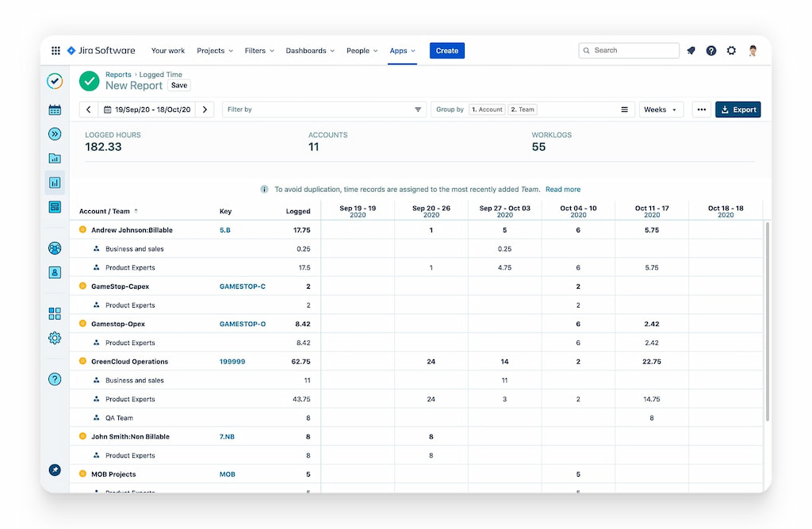The image size is (812, 529).
Task: Open the Accounts person icon in sidebar
Action: click(x=55, y=272)
